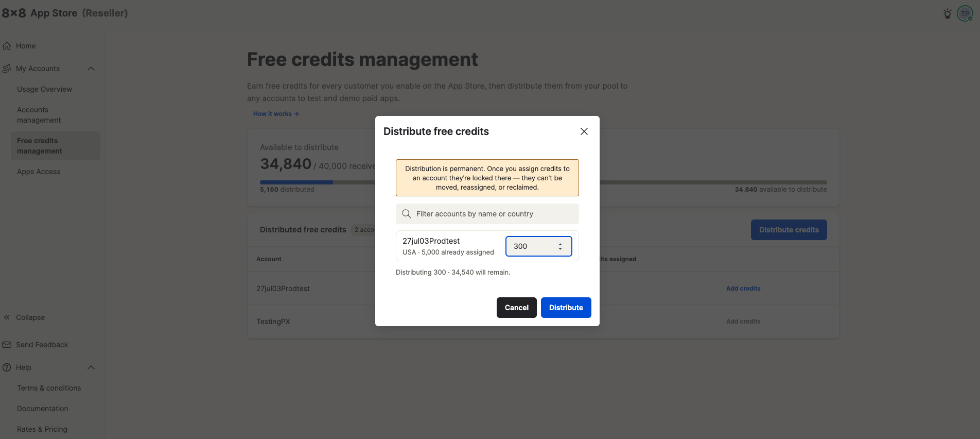Click 'USA · 5,000 already assigned' text
Viewport: 980px width, 439px height.
[448, 252]
